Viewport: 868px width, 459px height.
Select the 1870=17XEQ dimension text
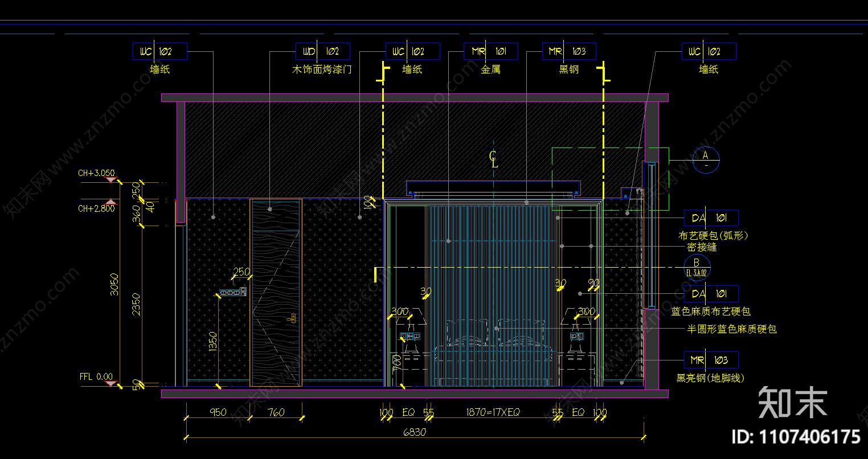(493, 412)
